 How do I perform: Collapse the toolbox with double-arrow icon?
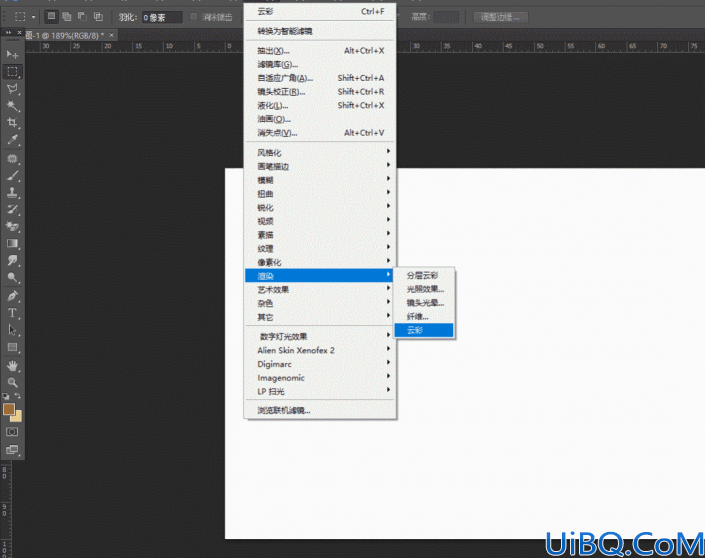click(8, 32)
